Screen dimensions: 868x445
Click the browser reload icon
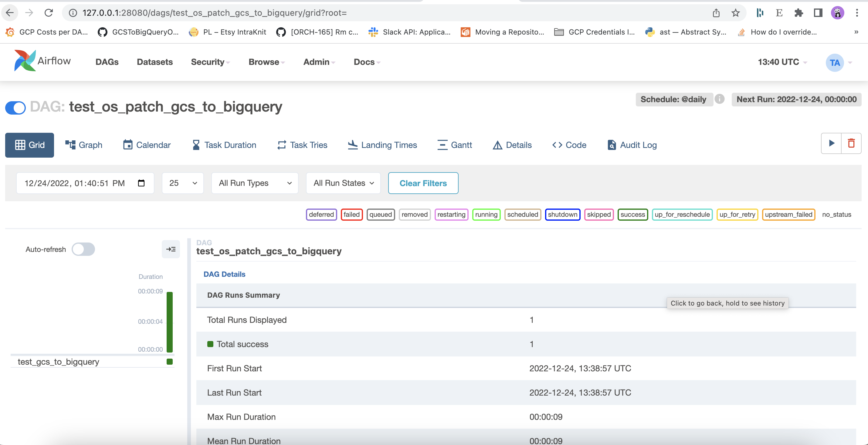49,13
